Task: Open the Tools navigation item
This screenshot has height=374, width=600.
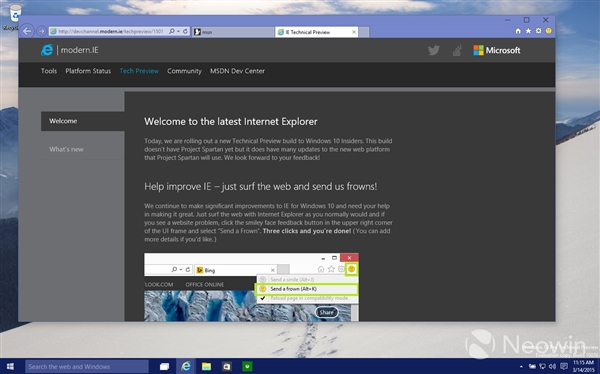Action: 49,71
